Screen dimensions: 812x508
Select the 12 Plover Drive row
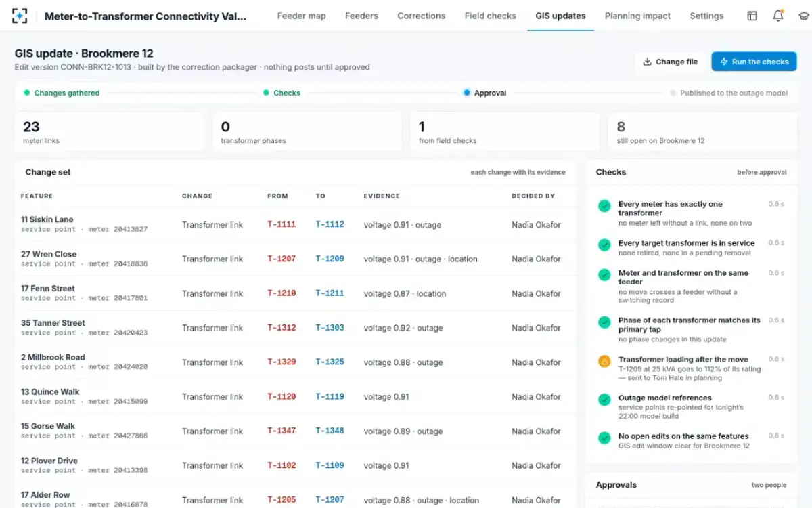[295, 466]
